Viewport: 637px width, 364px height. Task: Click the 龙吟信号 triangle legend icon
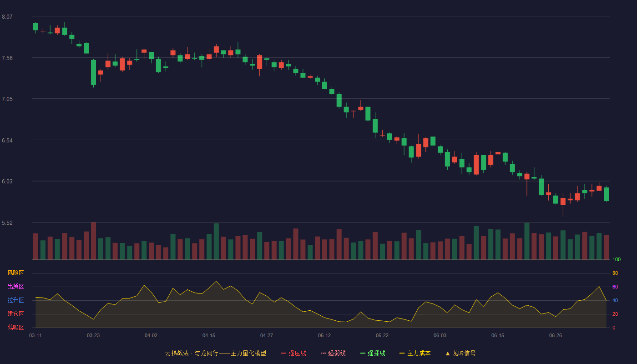pos(448,353)
